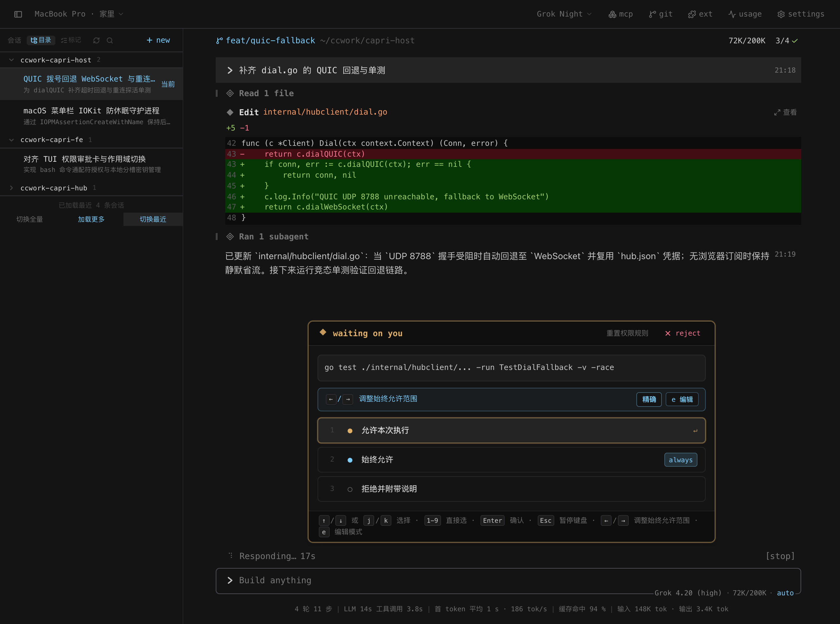Click the always badge

pos(681,460)
